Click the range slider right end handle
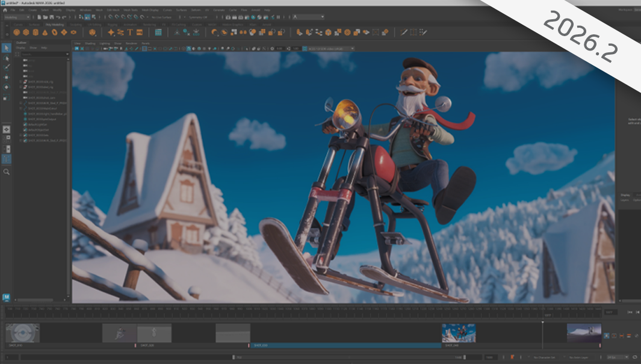 pos(465,357)
